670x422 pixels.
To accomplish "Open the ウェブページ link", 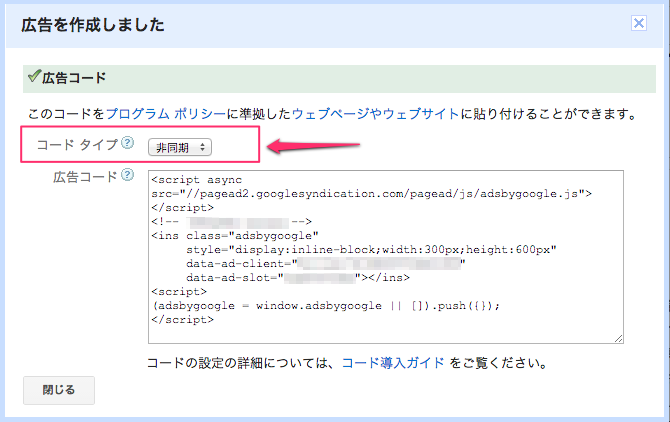I will (330, 114).
